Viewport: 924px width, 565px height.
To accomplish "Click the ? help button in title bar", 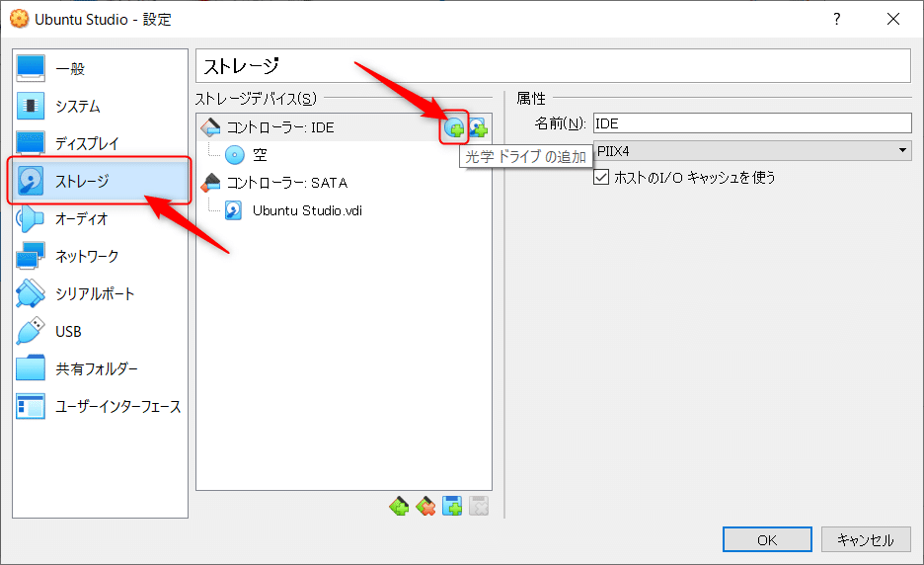I will click(x=837, y=19).
